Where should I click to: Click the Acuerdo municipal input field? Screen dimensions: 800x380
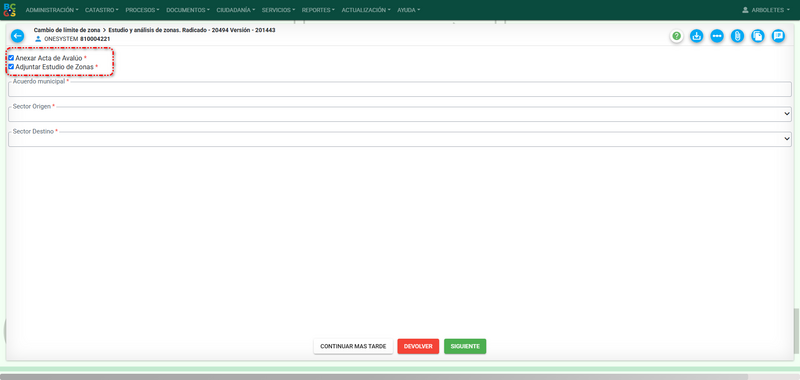tap(400, 89)
